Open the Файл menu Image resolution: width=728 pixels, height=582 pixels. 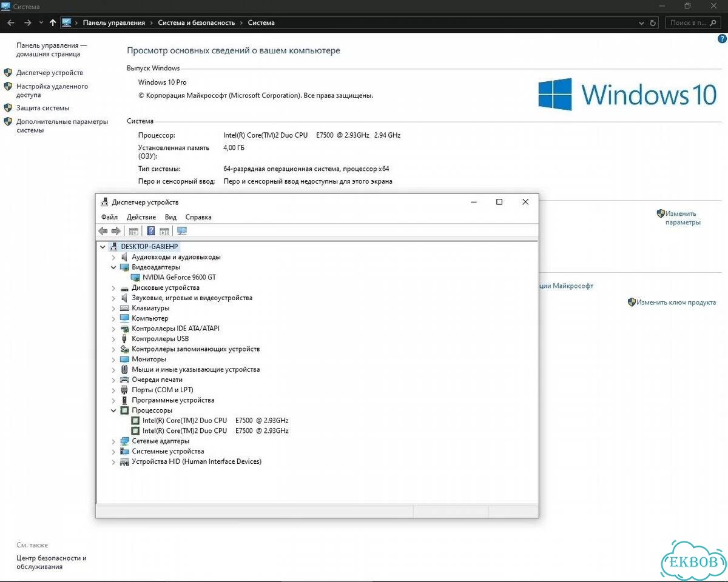(109, 217)
